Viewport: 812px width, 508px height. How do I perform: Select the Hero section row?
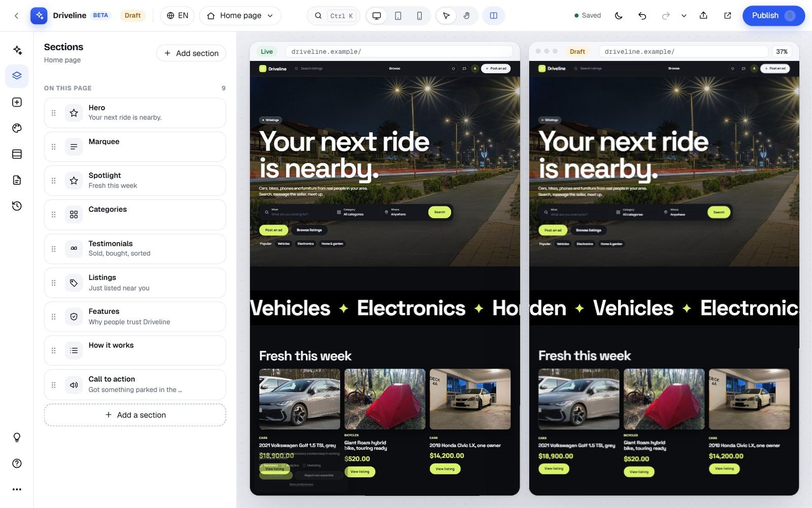[135, 113]
